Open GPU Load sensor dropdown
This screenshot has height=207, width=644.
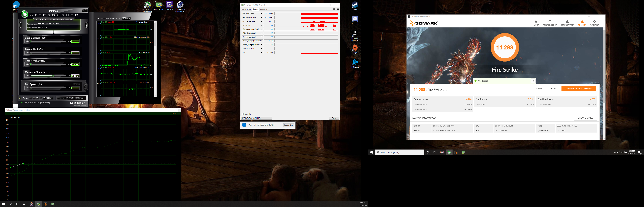coord(261,25)
